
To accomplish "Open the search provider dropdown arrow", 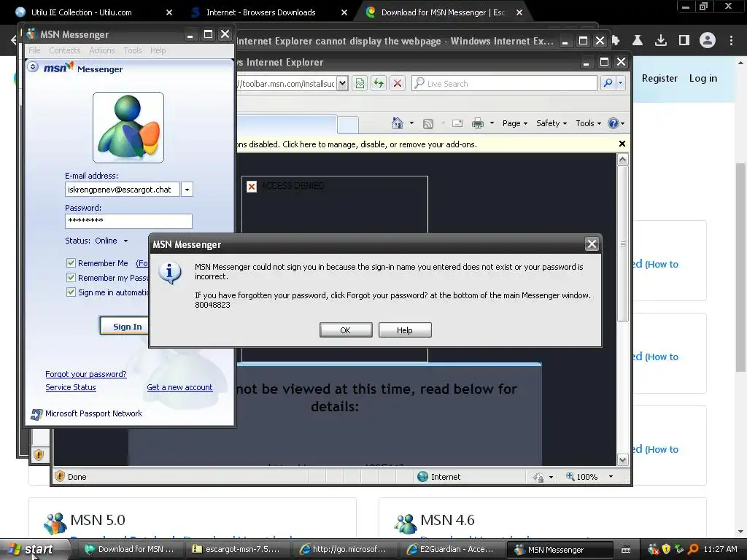I will [x=620, y=83].
